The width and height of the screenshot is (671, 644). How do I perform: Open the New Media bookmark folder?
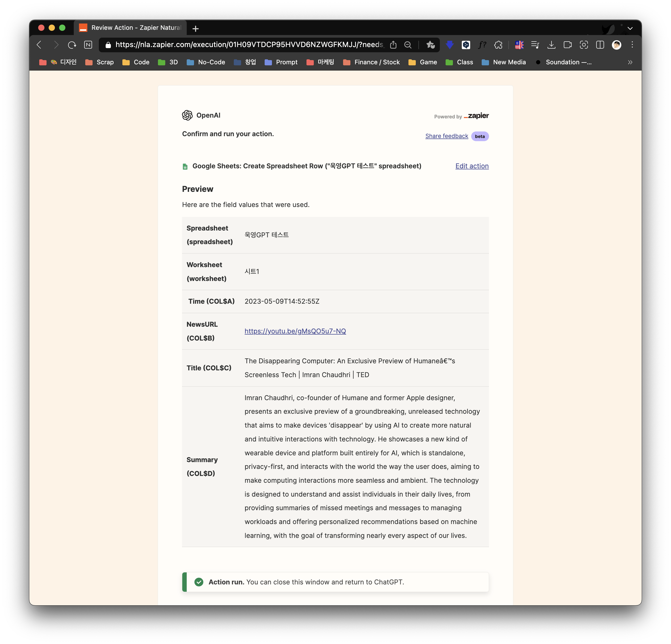point(504,62)
